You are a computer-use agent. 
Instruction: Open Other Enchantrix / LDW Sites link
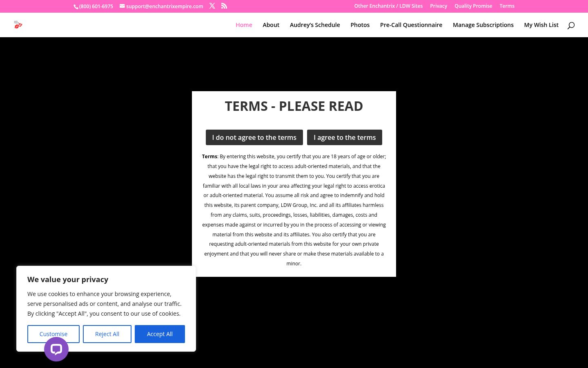pos(388,6)
